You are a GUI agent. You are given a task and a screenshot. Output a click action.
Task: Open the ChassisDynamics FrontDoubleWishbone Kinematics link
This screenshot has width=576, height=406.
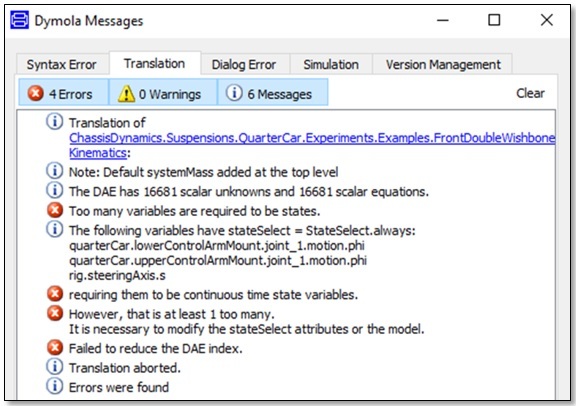tap(312, 145)
